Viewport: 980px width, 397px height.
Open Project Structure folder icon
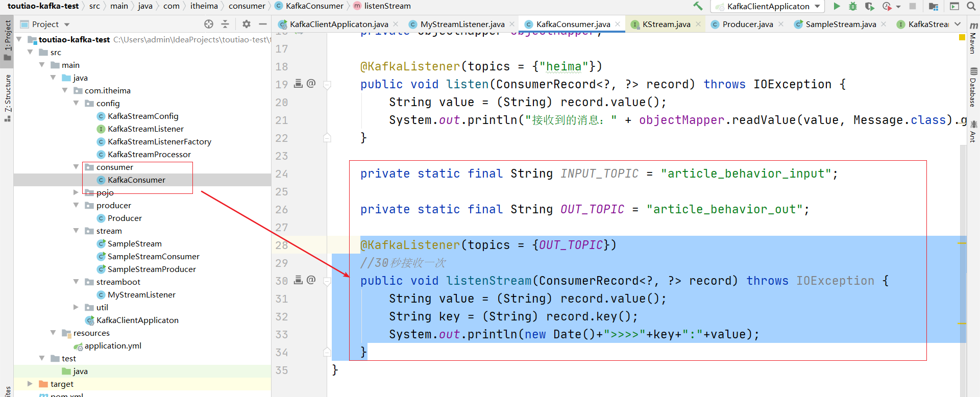tap(934, 6)
